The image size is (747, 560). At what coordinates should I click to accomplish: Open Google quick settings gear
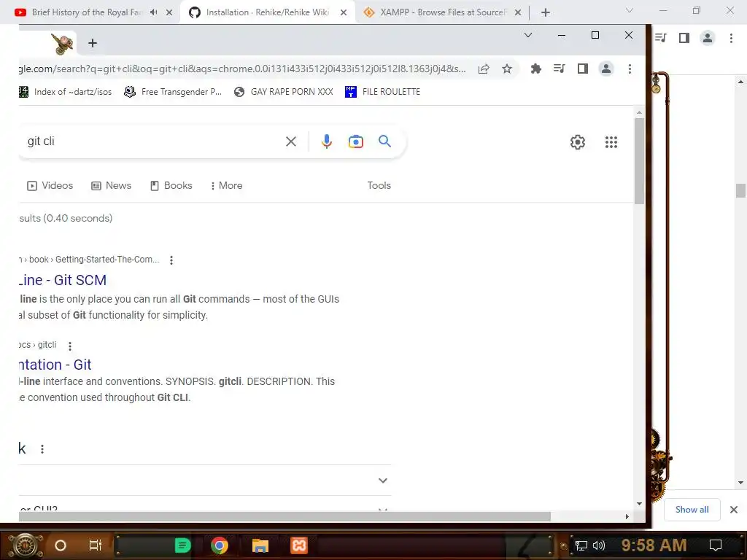pyautogui.click(x=578, y=142)
